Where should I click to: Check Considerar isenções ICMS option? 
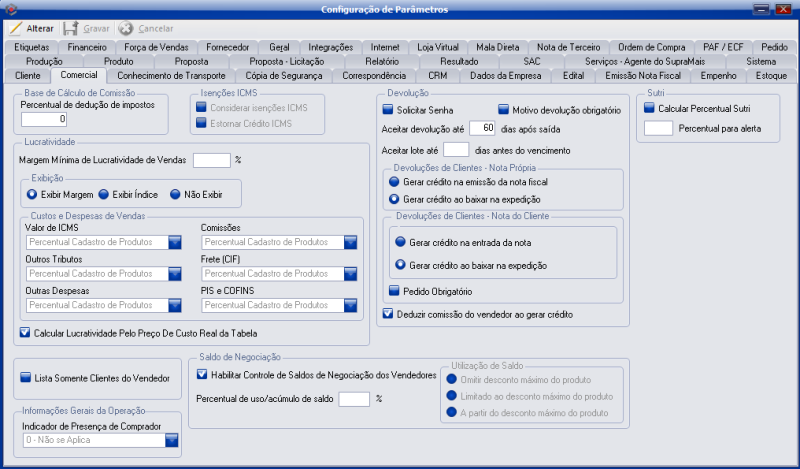[201, 108]
